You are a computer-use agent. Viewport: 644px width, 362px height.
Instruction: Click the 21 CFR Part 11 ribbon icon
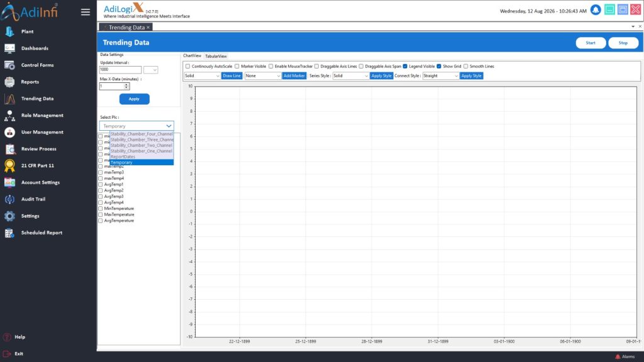click(x=9, y=166)
